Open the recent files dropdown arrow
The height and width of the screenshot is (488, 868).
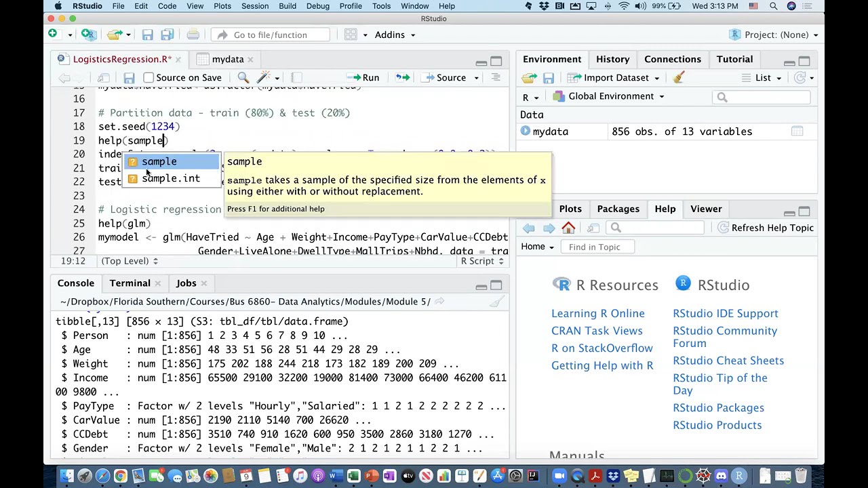click(128, 35)
